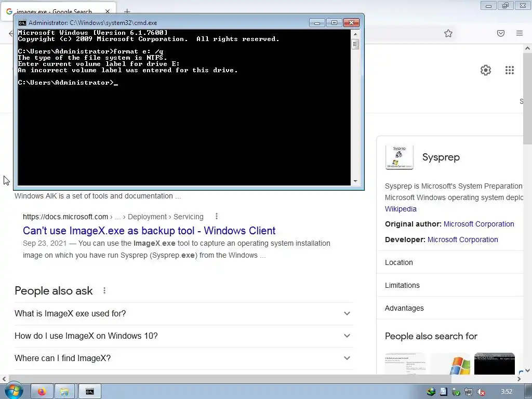
Task: Save page to Pocket icon
Action: click(501, 33)
